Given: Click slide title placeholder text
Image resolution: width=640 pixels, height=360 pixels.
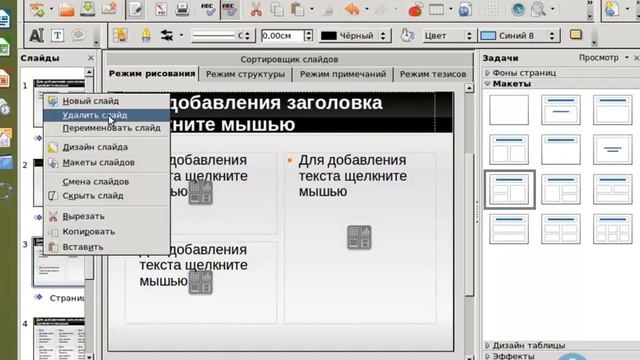Looking at the screenshot, I should click(x=276, y=113).
